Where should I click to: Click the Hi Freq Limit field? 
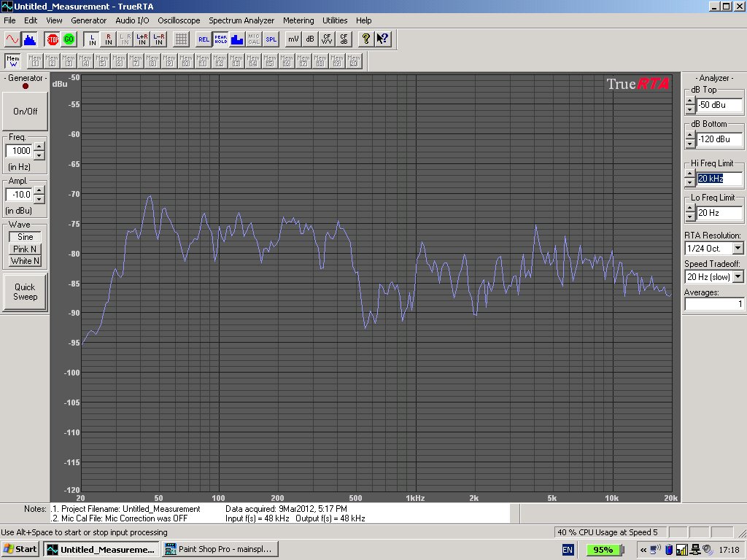(719, 179)
